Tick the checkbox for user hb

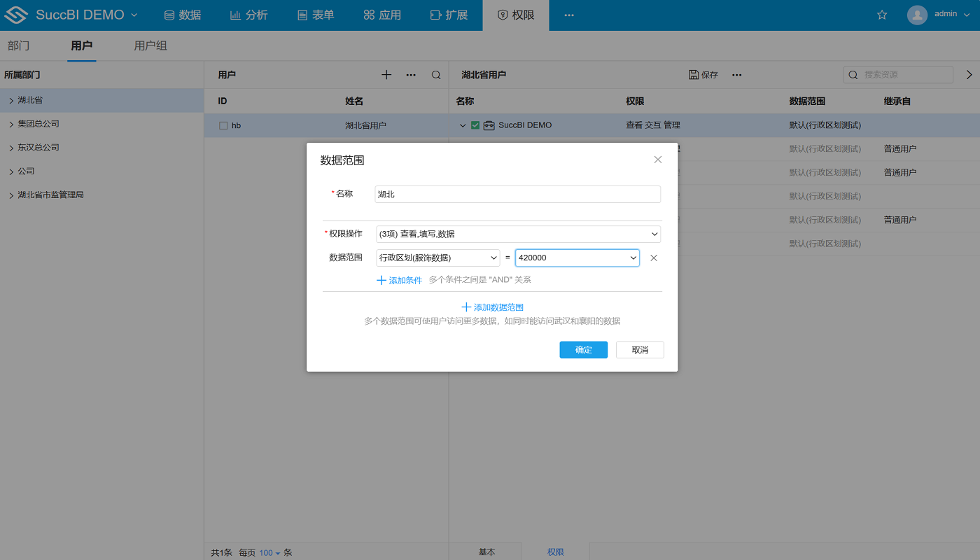[223, 125]
